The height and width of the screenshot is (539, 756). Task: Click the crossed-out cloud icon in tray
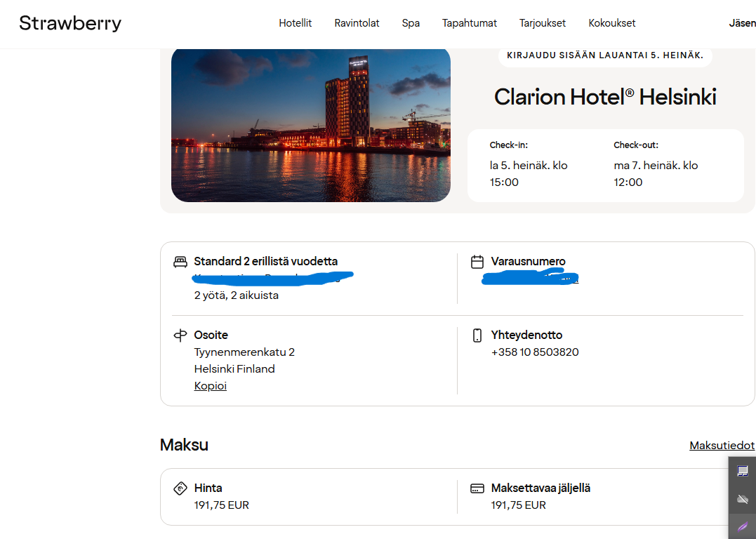(x=742, y=499)
